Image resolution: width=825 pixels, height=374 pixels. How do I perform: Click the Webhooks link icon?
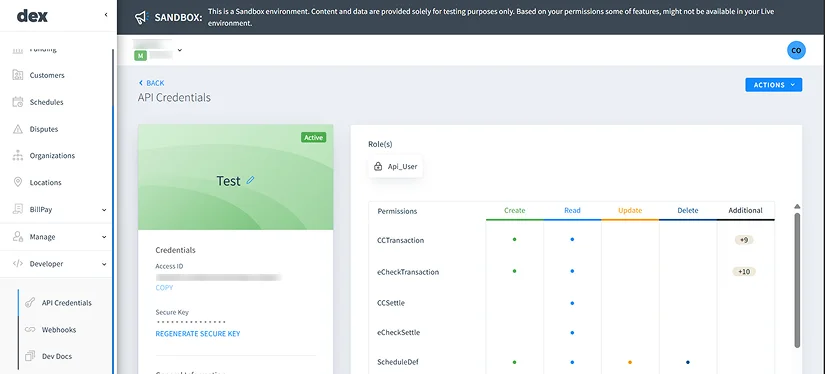click(x=30, y=330)
